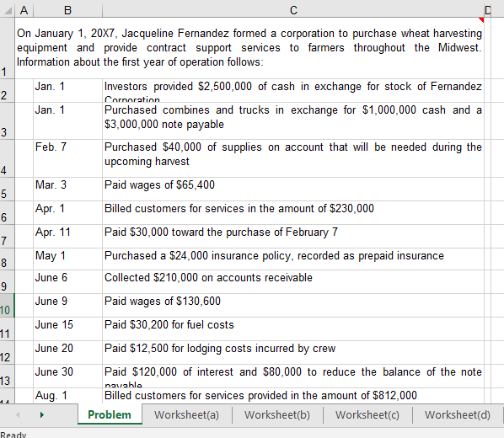Image resolution: width=504 pixels, height=438 pixels.
Task: Select row 5 header
Action: pos(7,189)
